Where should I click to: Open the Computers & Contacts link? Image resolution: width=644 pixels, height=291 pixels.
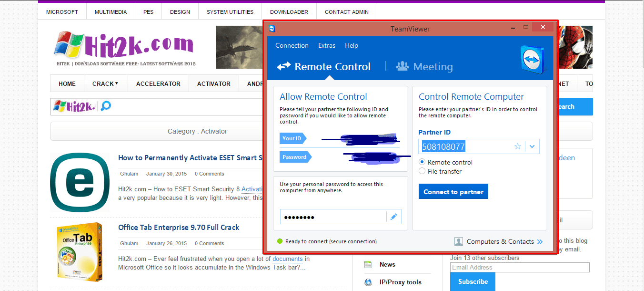pos(500,241)
